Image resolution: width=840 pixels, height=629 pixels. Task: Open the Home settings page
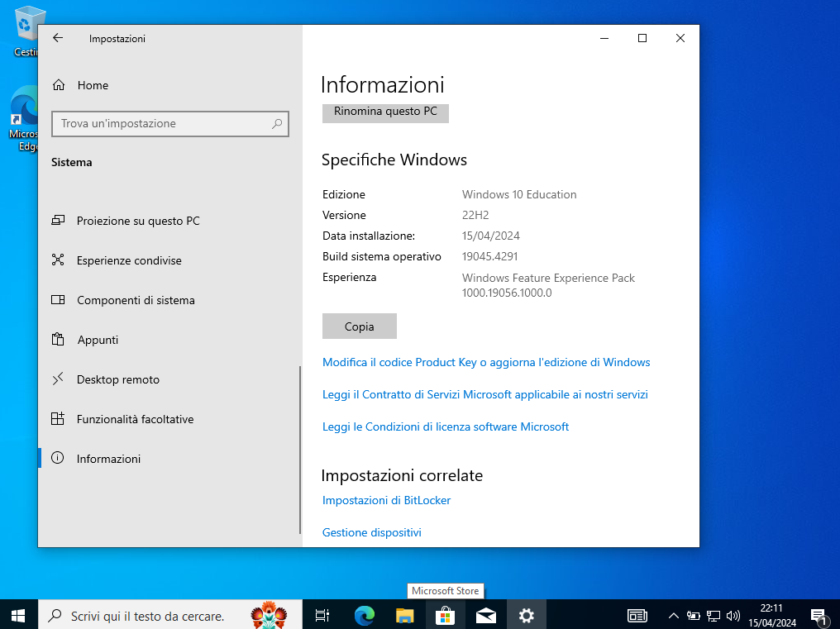click(x=80, y=85)
